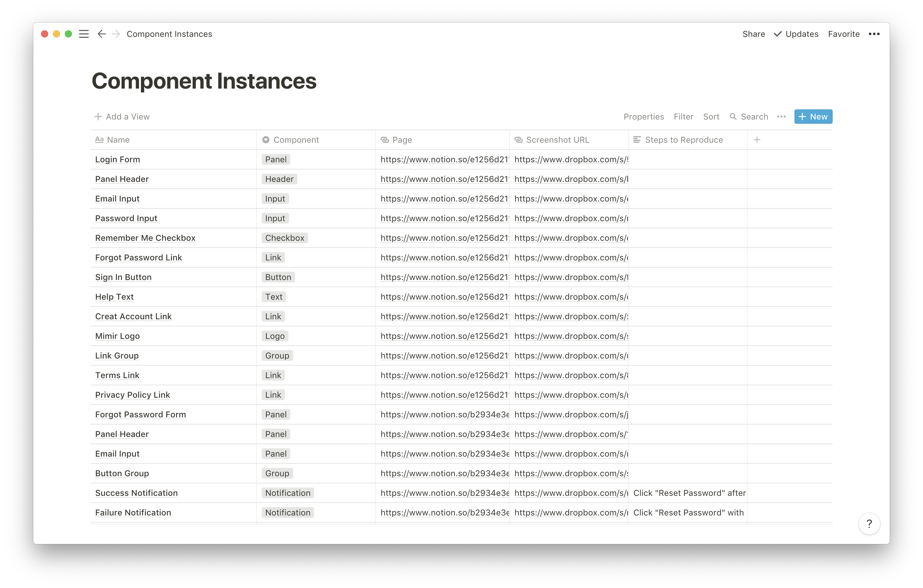Click the blue New button

pyautogui.click(x=813, y=117)
